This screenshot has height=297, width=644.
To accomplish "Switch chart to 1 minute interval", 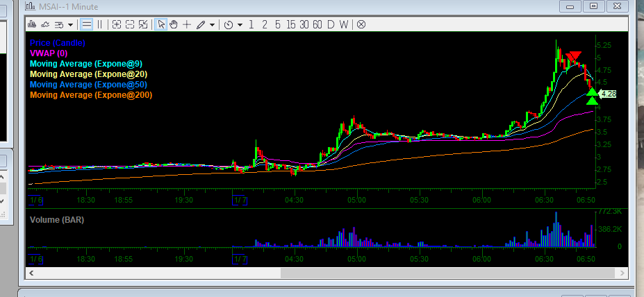I will click(x=251, y=24).
